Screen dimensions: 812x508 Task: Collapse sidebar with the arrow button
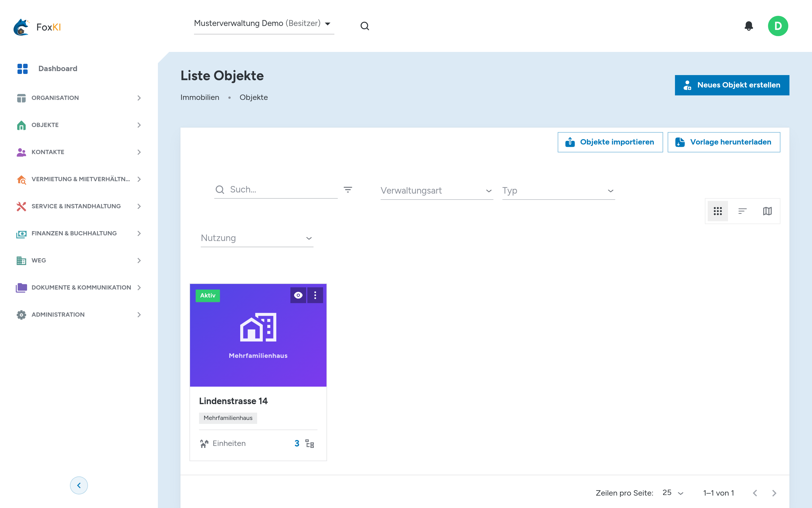pos(79,485)
